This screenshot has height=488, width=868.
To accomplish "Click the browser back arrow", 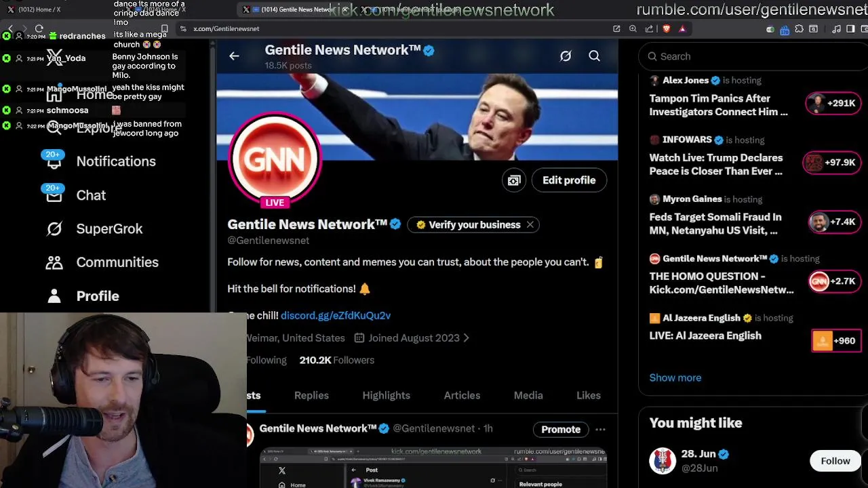I will click(x=10, y=28).
